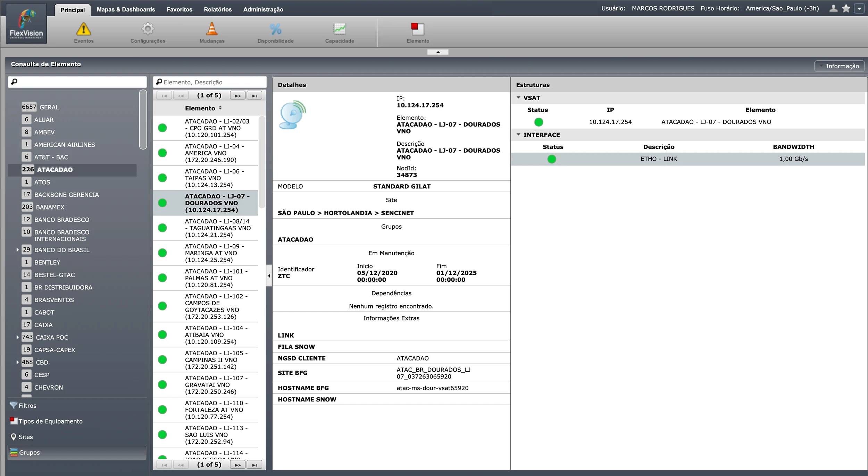Go to last page in bottom paginator

[254, 465]
